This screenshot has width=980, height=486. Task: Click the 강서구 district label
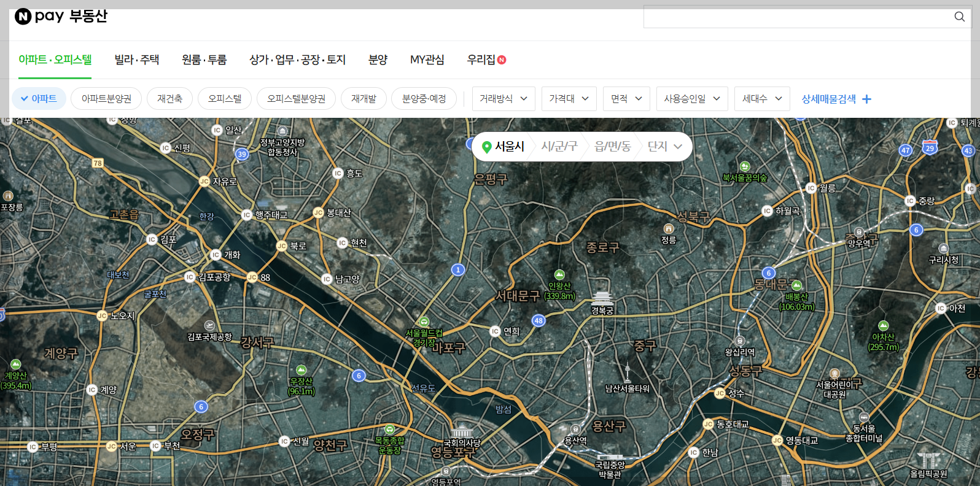click(257, 342)
